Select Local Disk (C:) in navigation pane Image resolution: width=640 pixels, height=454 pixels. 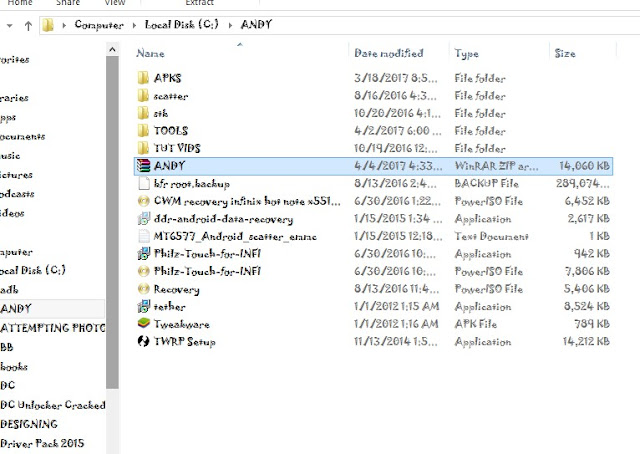33,270
